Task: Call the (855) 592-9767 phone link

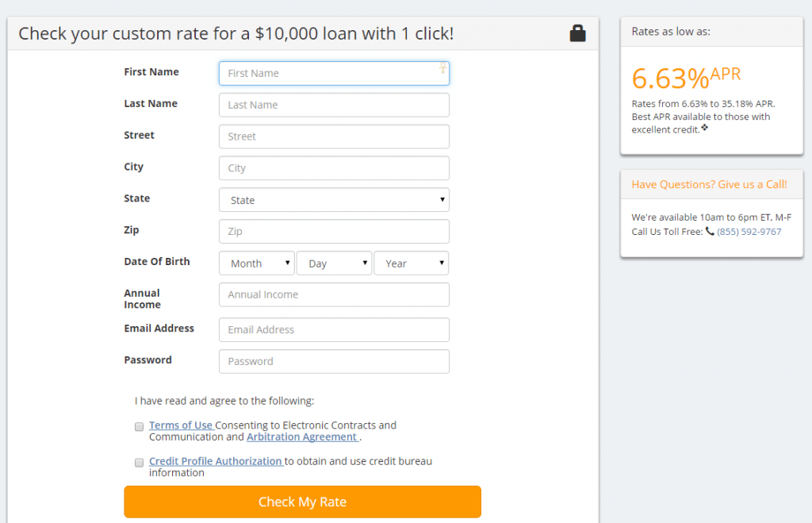Action: (749, 232)
